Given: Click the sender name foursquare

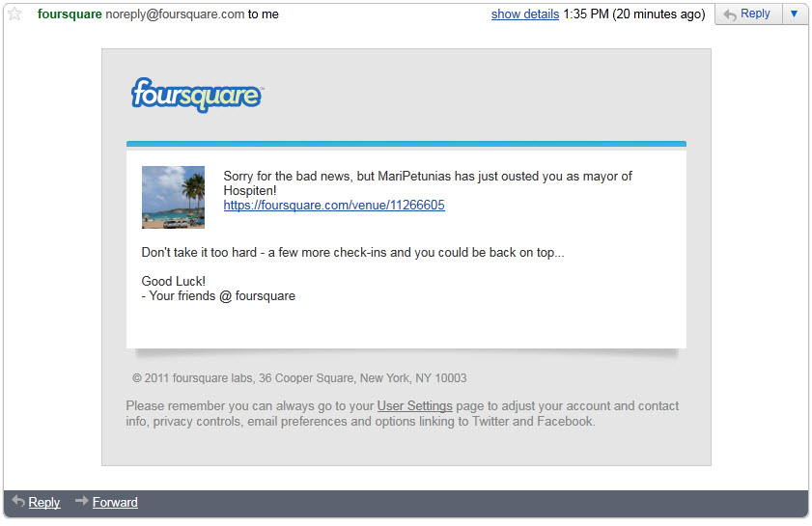Looking at the screenshot, I should click(x=70, y=14).
